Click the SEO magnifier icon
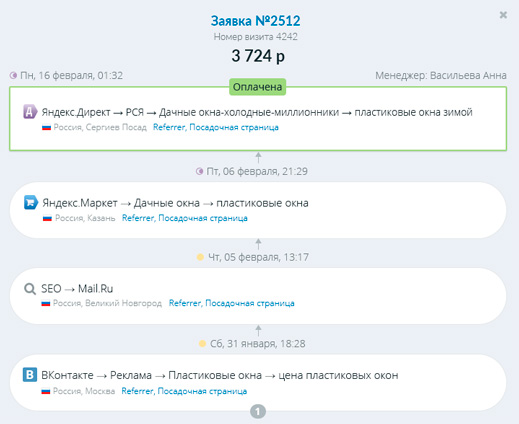 click(x=30, y=289)
